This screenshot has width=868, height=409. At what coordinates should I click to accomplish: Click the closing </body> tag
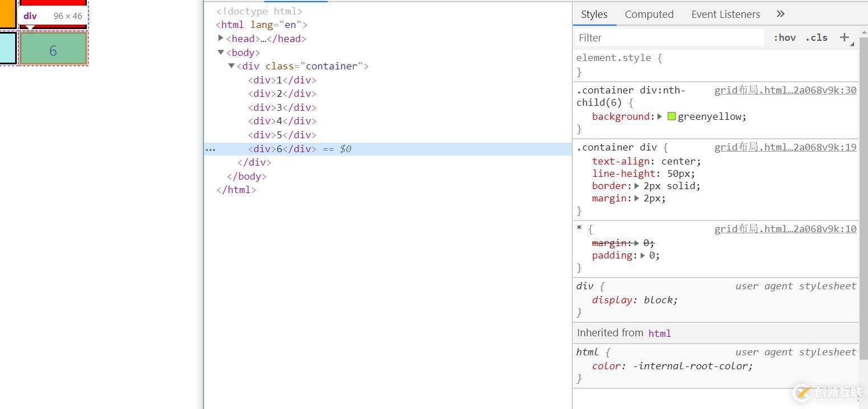pyautogui.click(x=246, y=176)
